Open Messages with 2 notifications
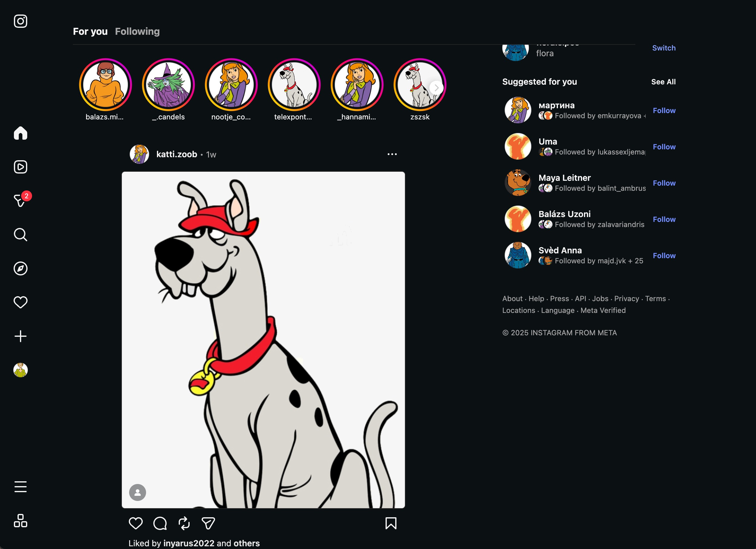The width and height of the screenshot is (756, 549). pyautogui.click(x=20, y=200)
